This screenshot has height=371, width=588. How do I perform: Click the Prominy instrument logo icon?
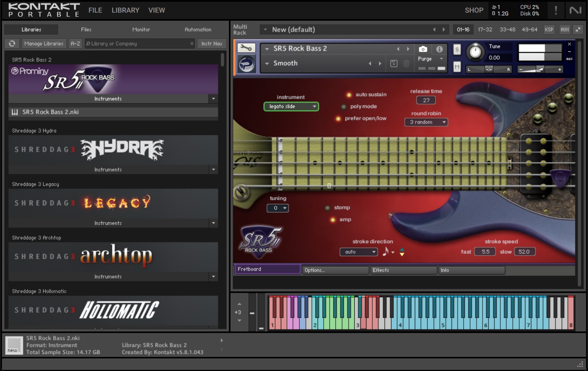pos(247,64)
